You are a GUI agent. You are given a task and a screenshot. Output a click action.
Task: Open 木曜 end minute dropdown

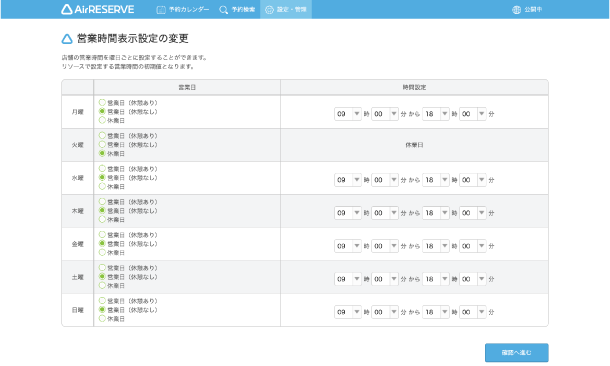click(x=473, y=213)
